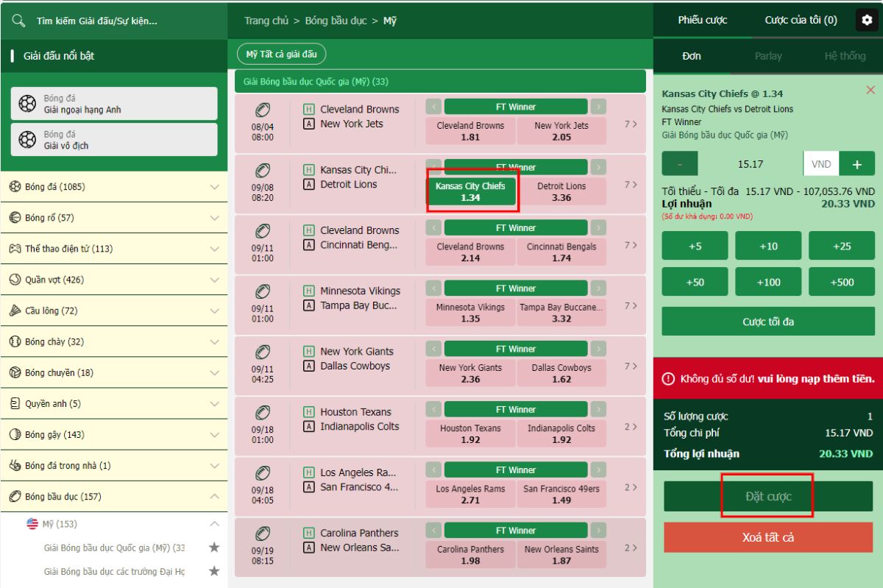Image resolution: width=883 pixels, height=588 pixels.
Task: Switch to the Parlay tab
Action: click(767, 56)
